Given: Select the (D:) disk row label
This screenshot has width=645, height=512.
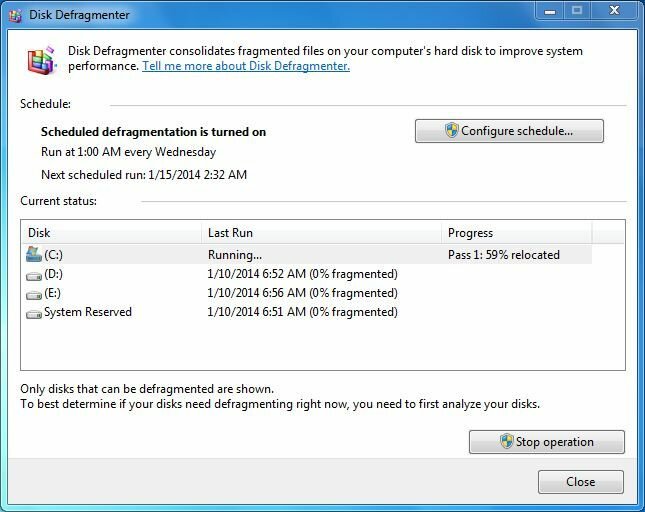Looking at the screenshot, I should pyautogui.click(x=53, y=274).
